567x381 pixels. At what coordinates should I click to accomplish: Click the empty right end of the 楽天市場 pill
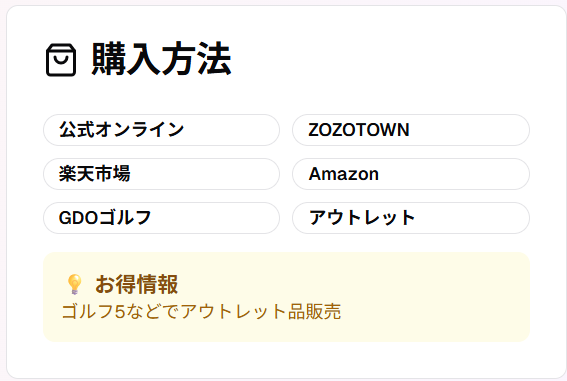pos(206,174)
